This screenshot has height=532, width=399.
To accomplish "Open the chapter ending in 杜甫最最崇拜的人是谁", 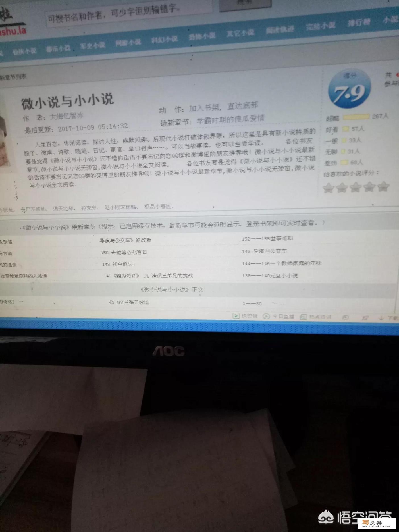I will pos(23,276).
